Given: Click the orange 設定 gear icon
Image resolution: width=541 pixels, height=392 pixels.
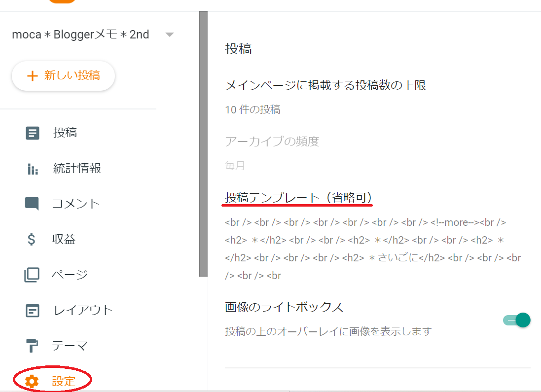Looking at the screenshot, I should [x=32, y=380].
